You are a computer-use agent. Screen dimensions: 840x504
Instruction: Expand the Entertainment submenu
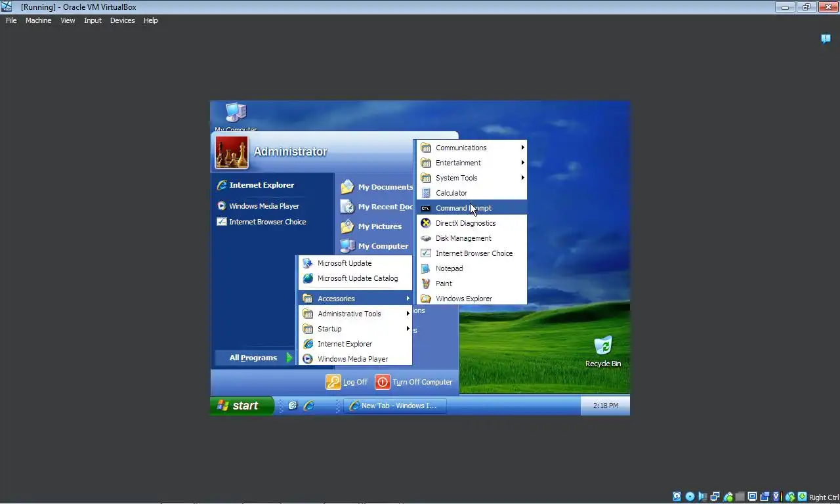pos(472,163)
